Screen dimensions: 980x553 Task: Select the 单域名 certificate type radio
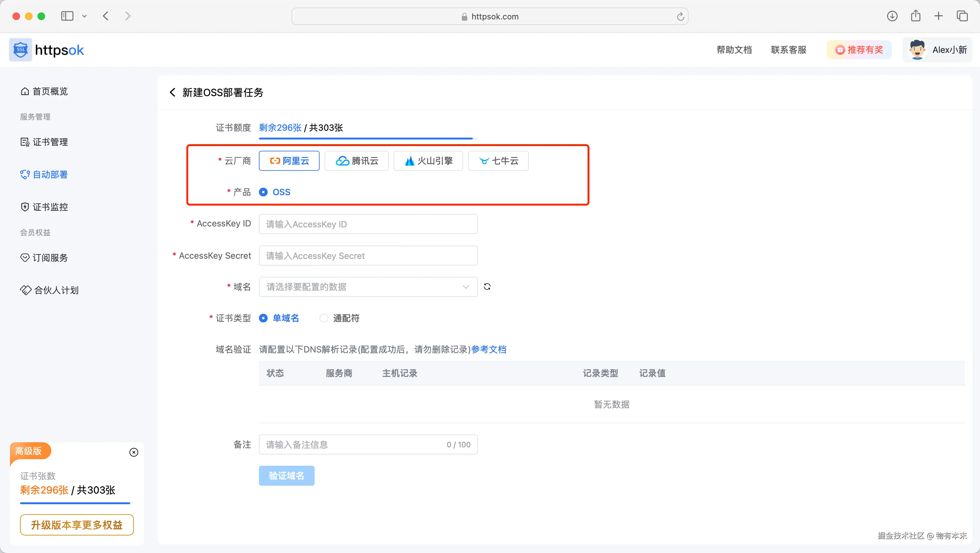(x=263, y=318)
